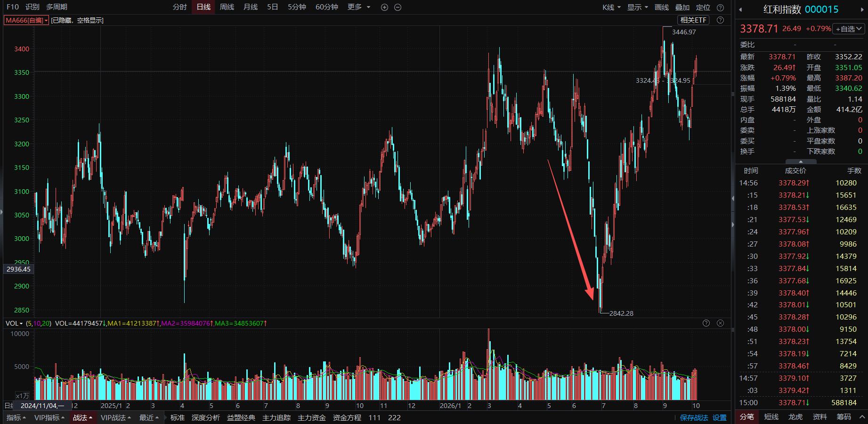This screenshot has height=424, width=868.
Task: Open the K线 chart type dropdown
Action: (x=611, y=7)
